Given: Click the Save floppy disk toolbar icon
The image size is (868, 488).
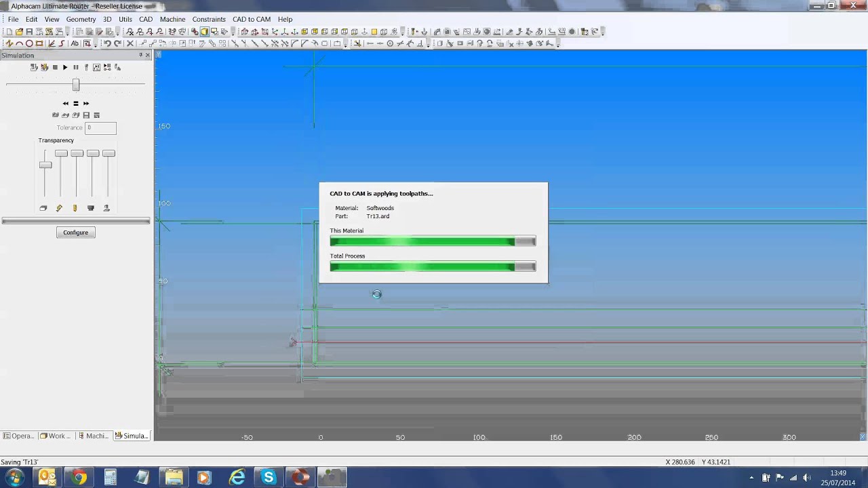Looking at the screenshot, I should pos(29,32).
